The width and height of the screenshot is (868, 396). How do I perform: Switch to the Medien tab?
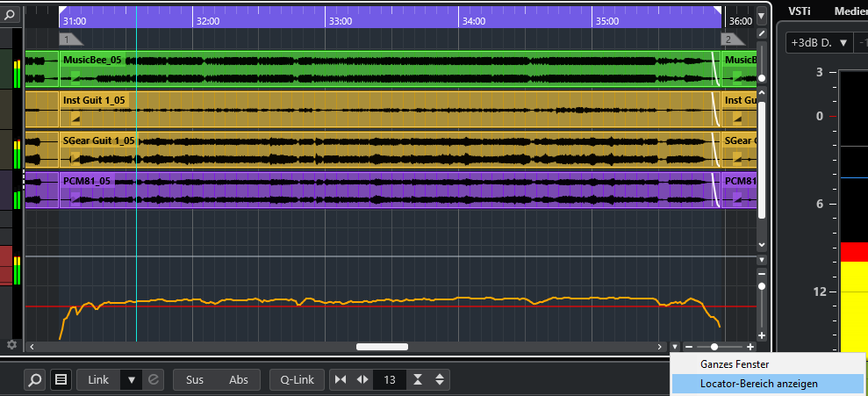[x=850, y=11]
